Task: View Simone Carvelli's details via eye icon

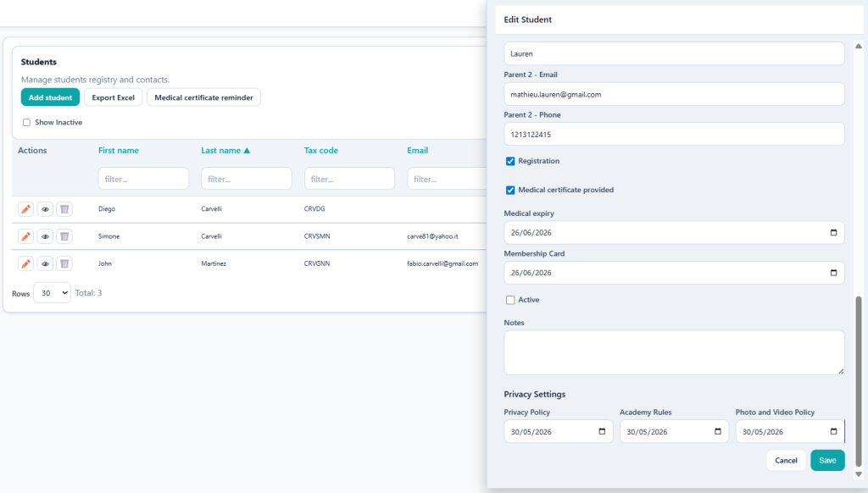Action: click(44, 236)
